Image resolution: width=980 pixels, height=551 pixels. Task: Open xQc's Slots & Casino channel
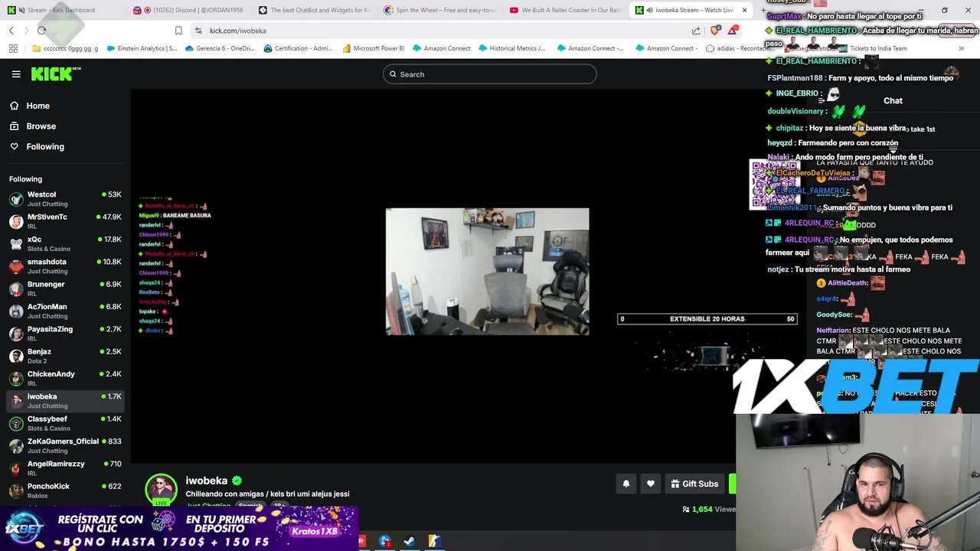pos(65,244)
